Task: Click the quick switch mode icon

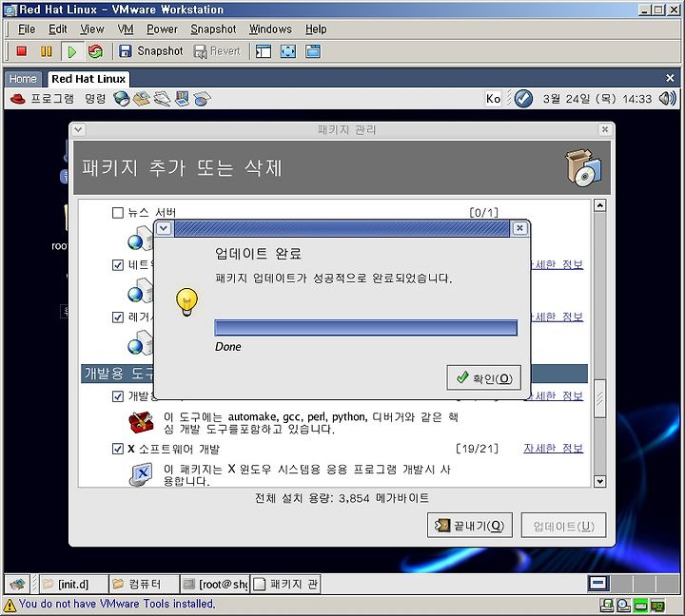Action: tap(313, 51)
